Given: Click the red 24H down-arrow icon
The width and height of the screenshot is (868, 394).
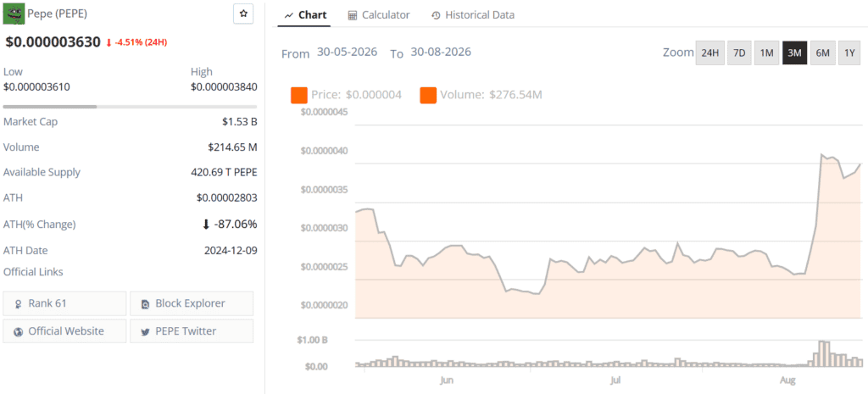Looking at the screenshot, I should 109,42.
